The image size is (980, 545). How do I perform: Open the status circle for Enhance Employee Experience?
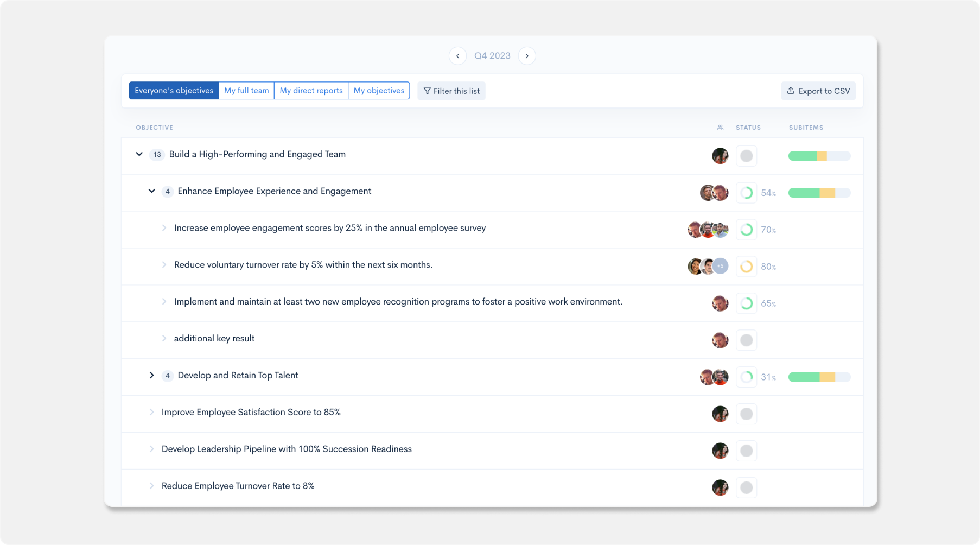tap(746, 193)
